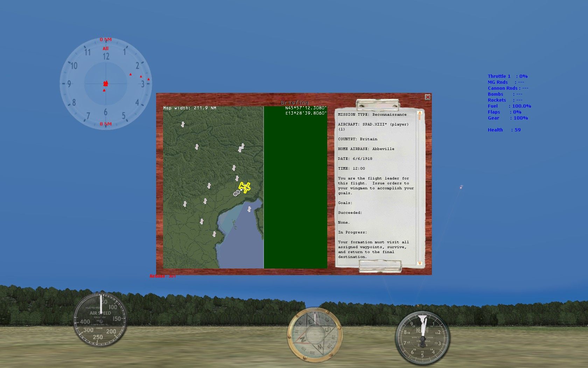Click the 'Gear : 100%' readout
The image size is (588, 368).
507,118
